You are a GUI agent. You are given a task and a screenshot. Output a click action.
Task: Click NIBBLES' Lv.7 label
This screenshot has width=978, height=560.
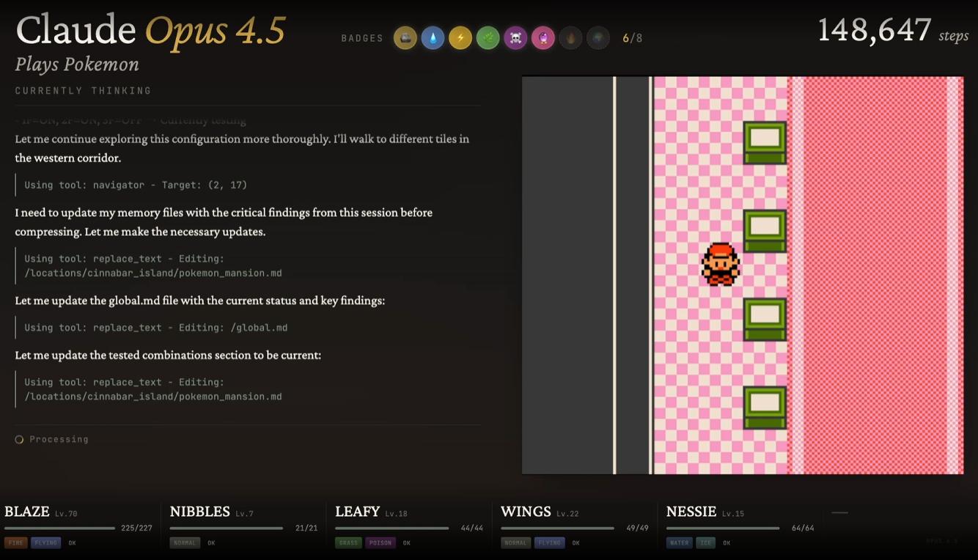click(x=244, y=514)
